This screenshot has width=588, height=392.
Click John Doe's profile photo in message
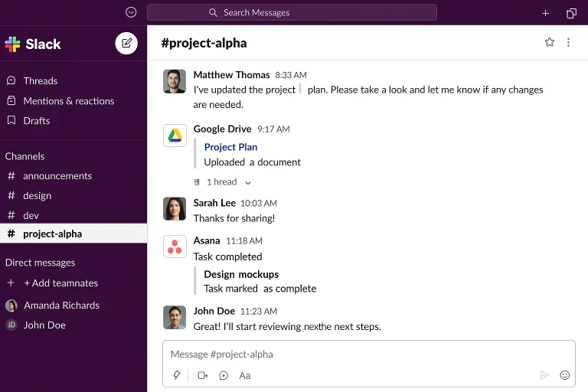pos(175,317)
